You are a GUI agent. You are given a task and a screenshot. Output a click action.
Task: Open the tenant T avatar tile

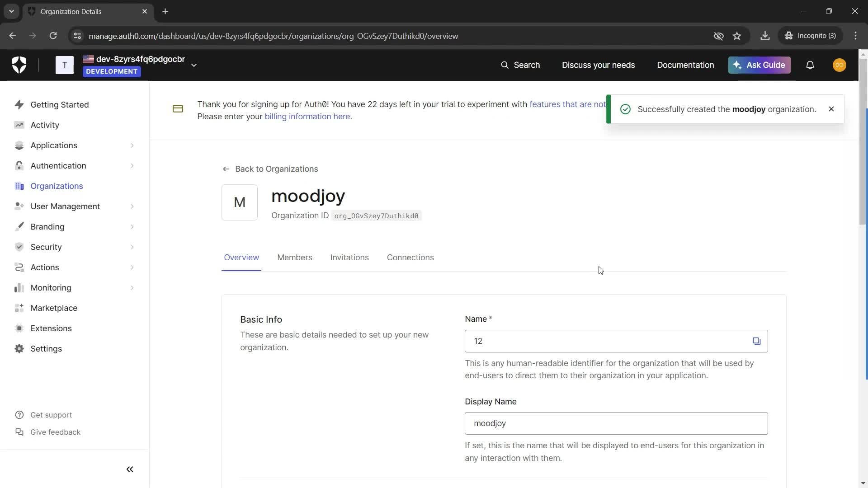coord(64,65)
